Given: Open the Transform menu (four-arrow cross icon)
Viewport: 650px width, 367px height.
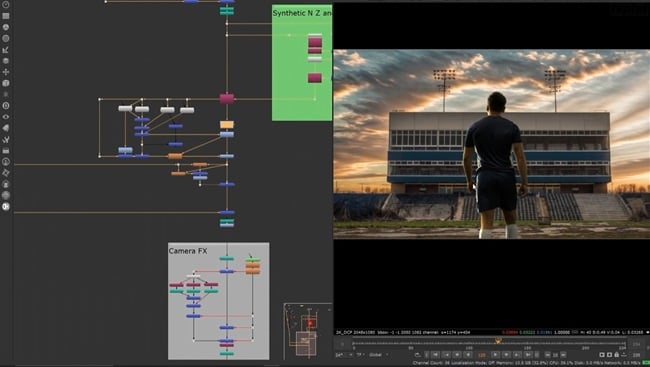Looking at the screenshot, I should tap(6, 72).
